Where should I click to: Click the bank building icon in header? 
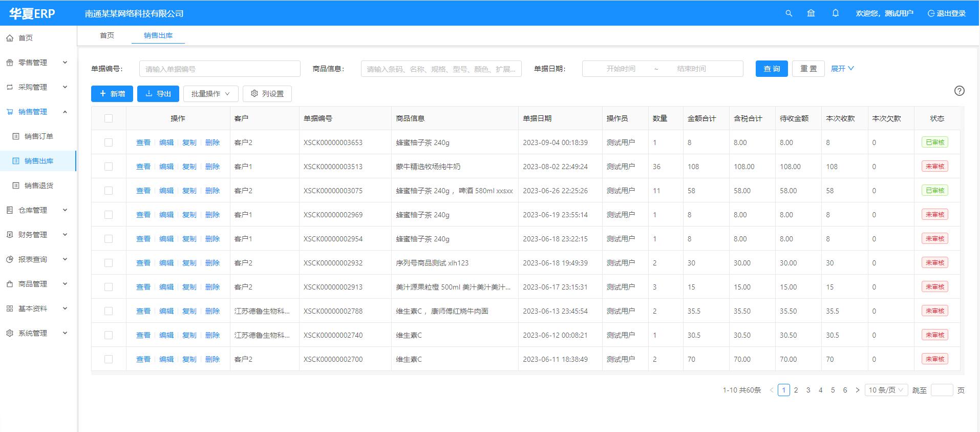coord(811,13)
